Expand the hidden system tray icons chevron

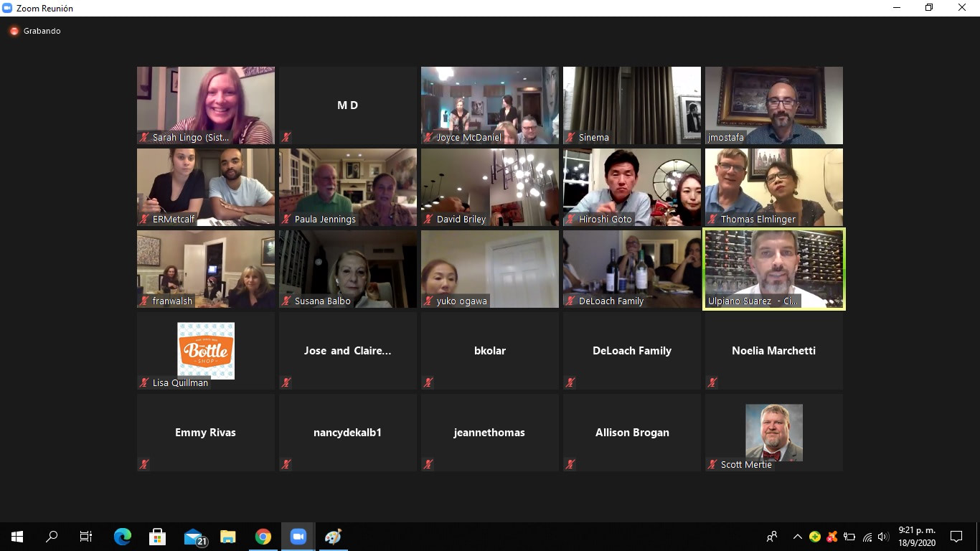click(797, 537)
